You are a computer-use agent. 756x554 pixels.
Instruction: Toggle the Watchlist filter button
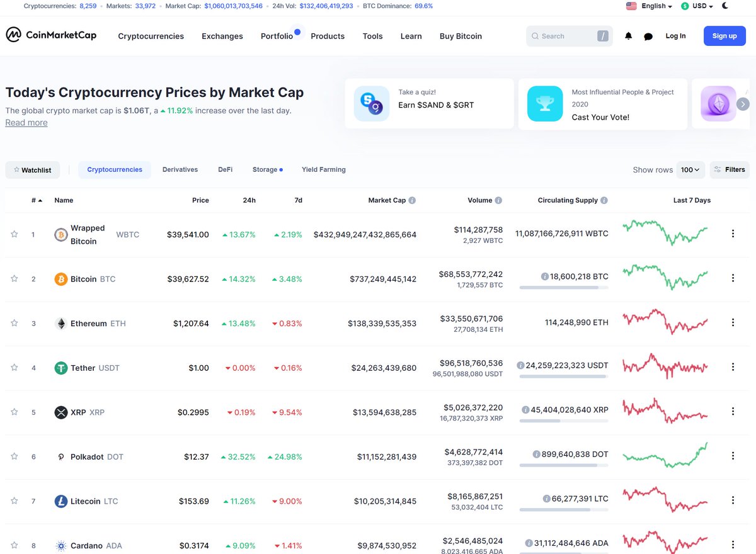[33, 170]
